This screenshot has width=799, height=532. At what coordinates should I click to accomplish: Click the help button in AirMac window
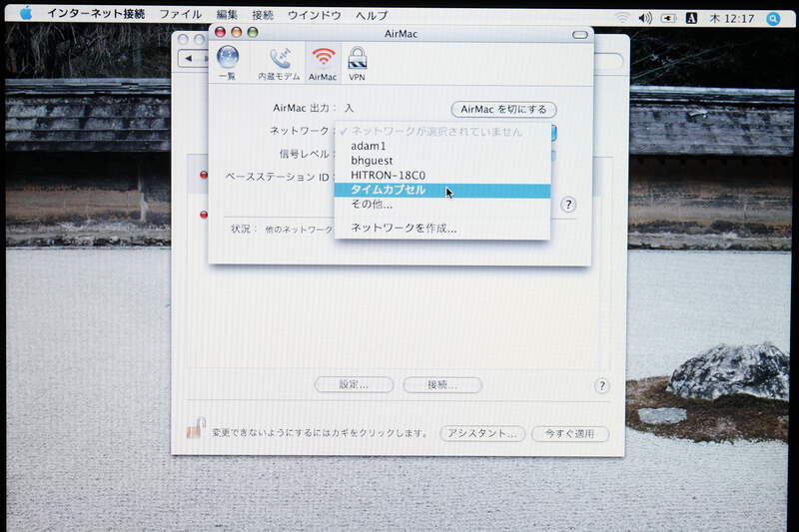[x=568, y=205]
